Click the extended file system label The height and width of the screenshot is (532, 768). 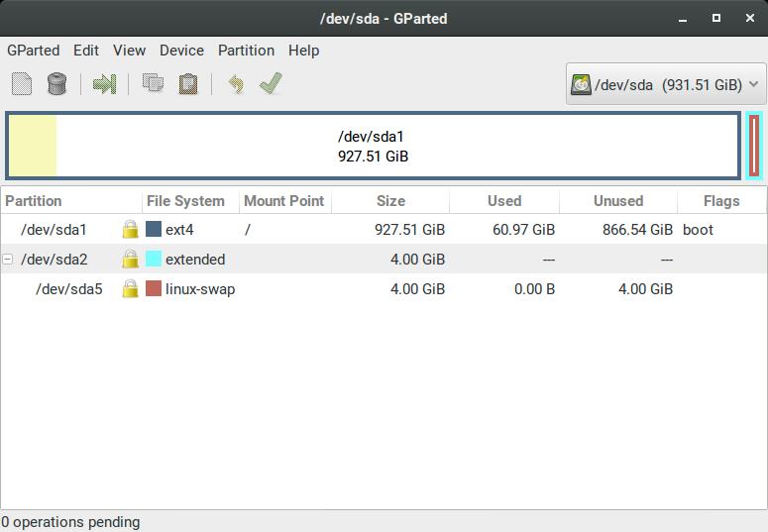click(x=195, y=260)
